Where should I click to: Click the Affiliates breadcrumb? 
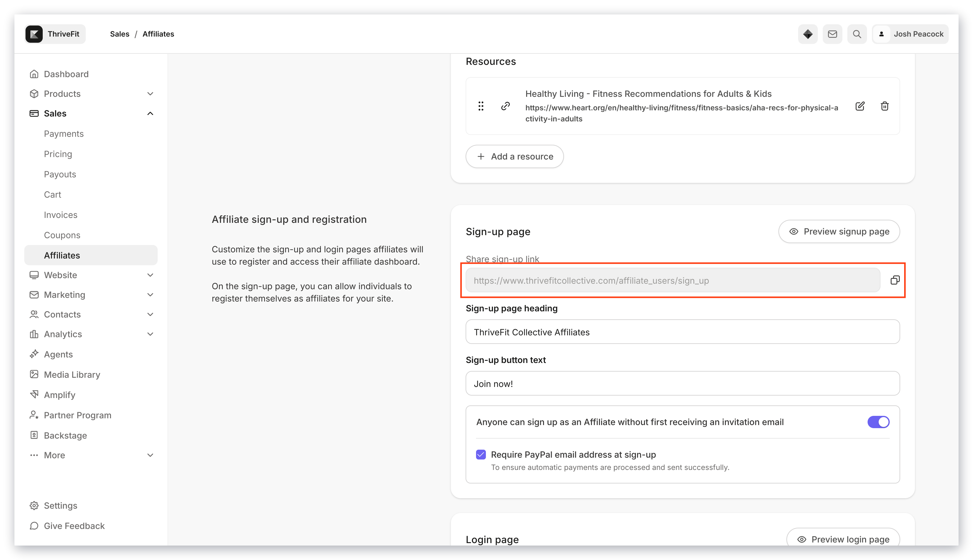(159, 34)
